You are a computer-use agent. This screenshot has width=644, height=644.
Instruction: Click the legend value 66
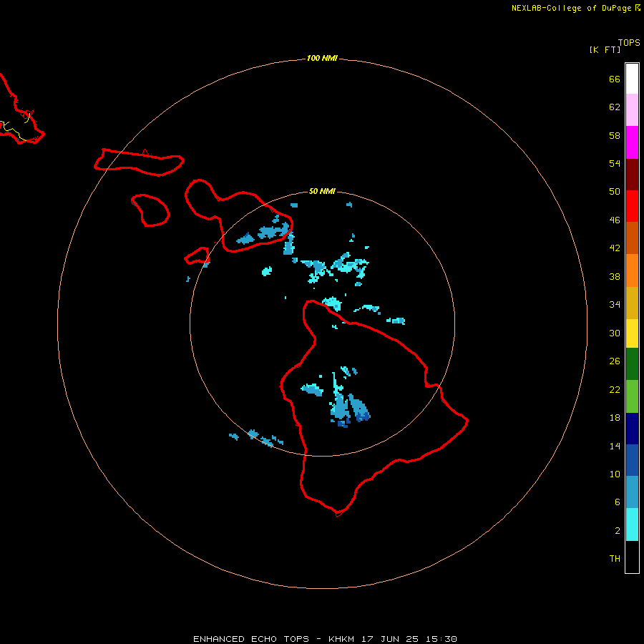click(x=615, y=79)
